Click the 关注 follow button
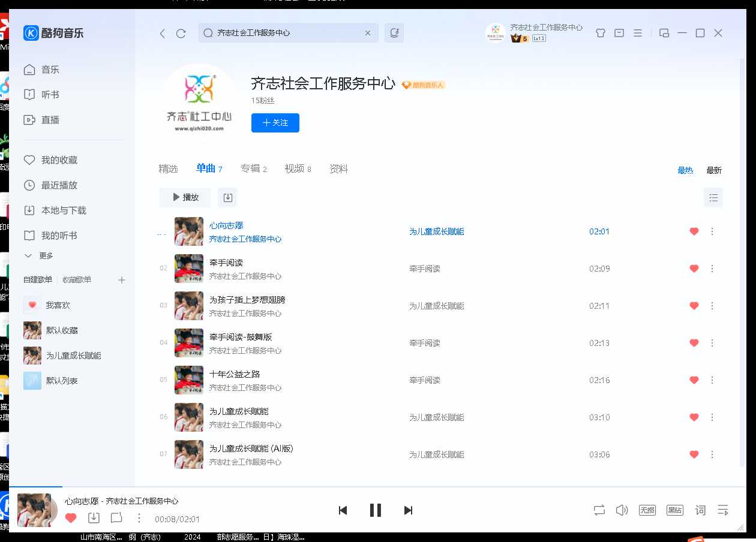The image size is (756, 542). pos(275,123)
